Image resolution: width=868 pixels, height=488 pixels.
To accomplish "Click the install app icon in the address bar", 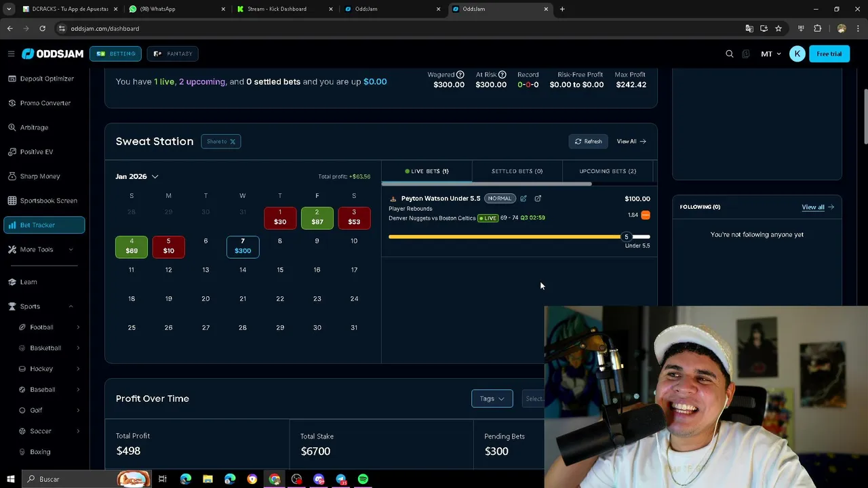I will tap(764, 28).
